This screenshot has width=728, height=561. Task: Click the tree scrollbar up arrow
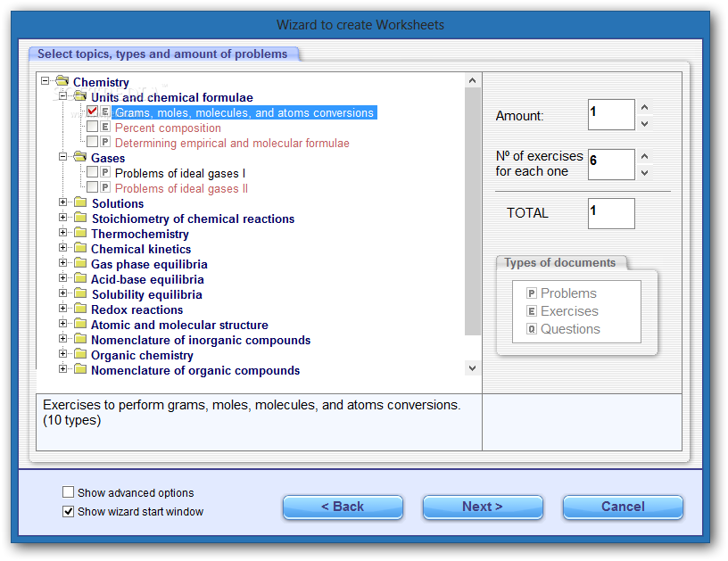[472, 81]
